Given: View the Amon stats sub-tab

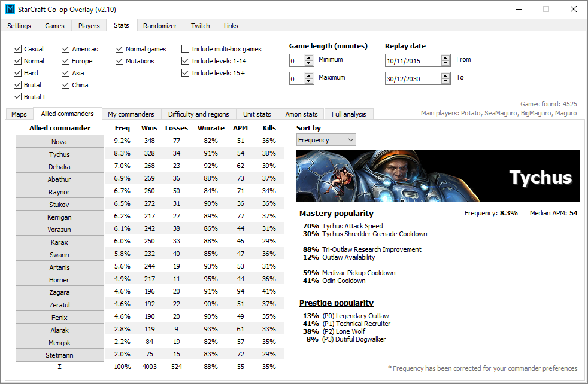Looking at the screenshot, I should (302, 114).
